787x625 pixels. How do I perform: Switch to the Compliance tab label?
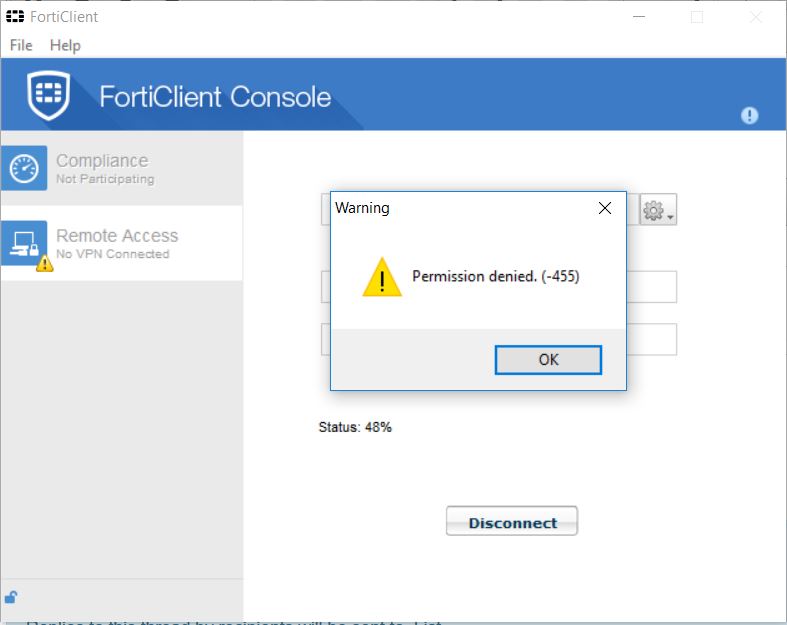coord(102,161)
